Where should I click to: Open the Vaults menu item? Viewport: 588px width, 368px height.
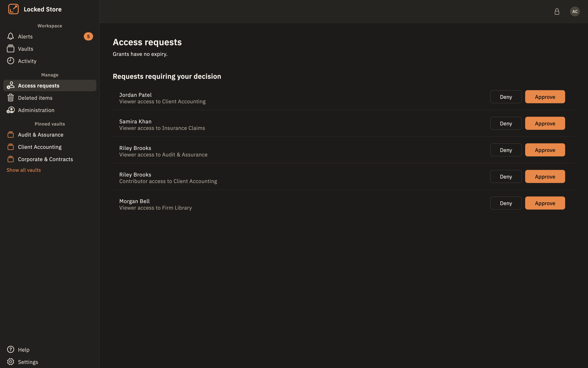[x=50, y=49]
